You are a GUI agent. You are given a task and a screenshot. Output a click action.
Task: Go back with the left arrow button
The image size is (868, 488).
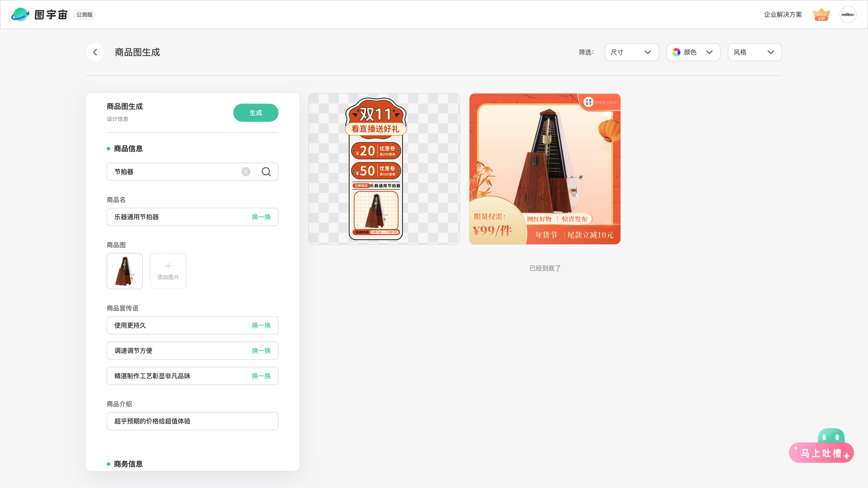point(95,52)
